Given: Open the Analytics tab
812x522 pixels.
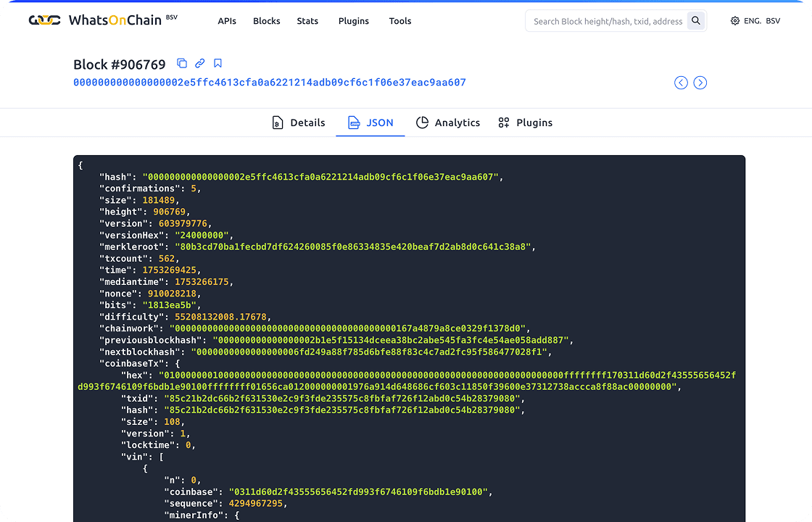Looking at the screenshot, I should click(x=448, y=123).
